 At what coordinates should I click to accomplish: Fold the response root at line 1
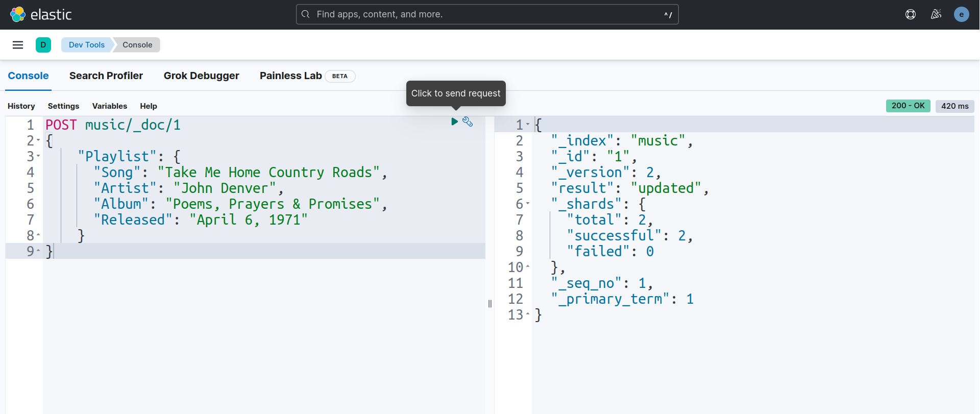528,125
